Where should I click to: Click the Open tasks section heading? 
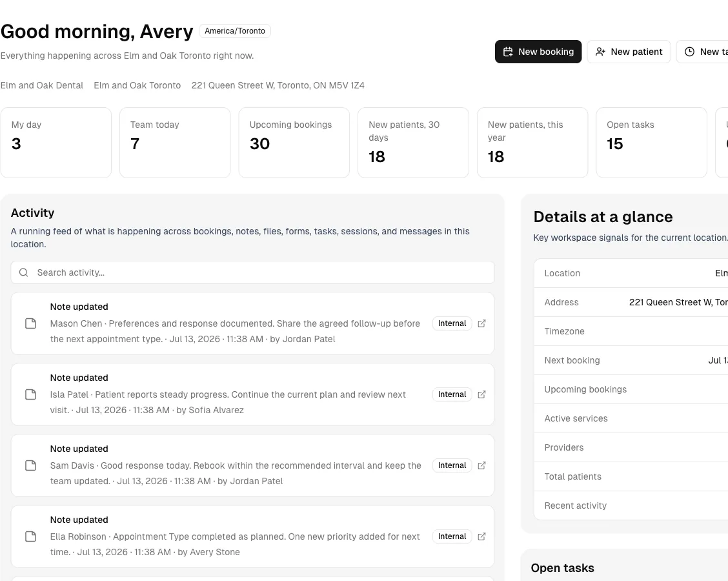coord(562,568)
